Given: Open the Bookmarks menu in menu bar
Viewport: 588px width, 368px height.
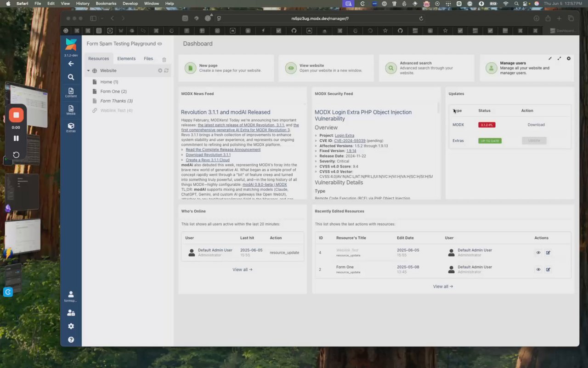Looking at the screenshot, I should (106, 4).
